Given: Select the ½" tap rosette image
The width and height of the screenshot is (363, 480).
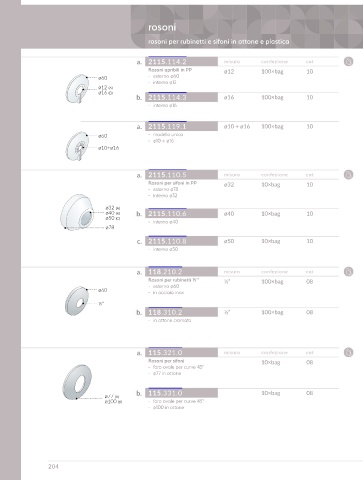Looking at the screenshot, I should pyautogui.click(x=77, y=301).
